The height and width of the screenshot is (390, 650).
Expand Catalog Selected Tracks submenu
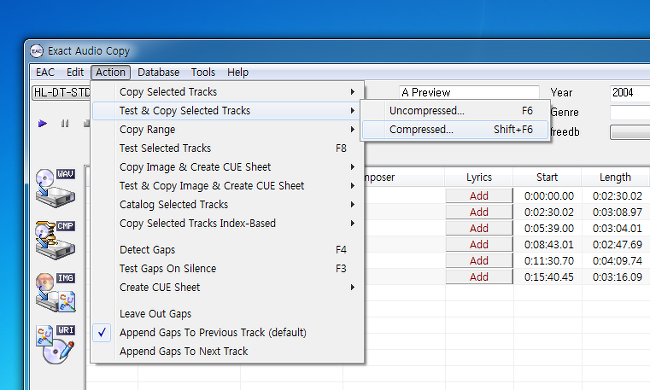[228, 204]
